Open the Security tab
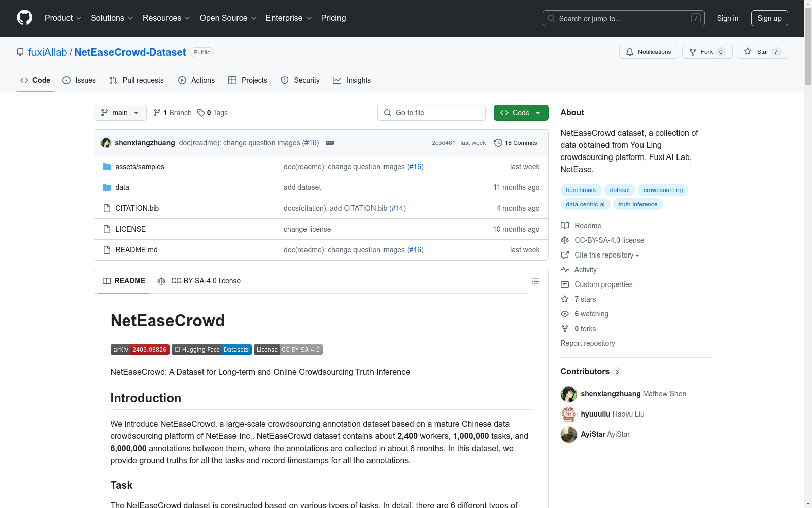 [300, 80]
